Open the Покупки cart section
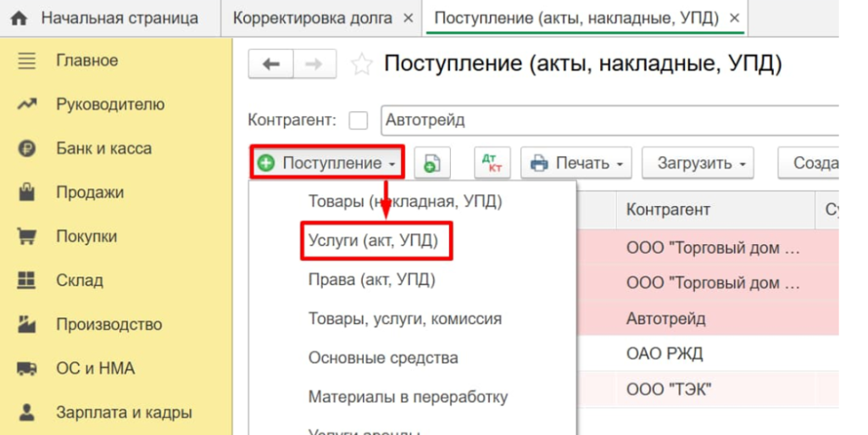868x435 pixels. 86,237
